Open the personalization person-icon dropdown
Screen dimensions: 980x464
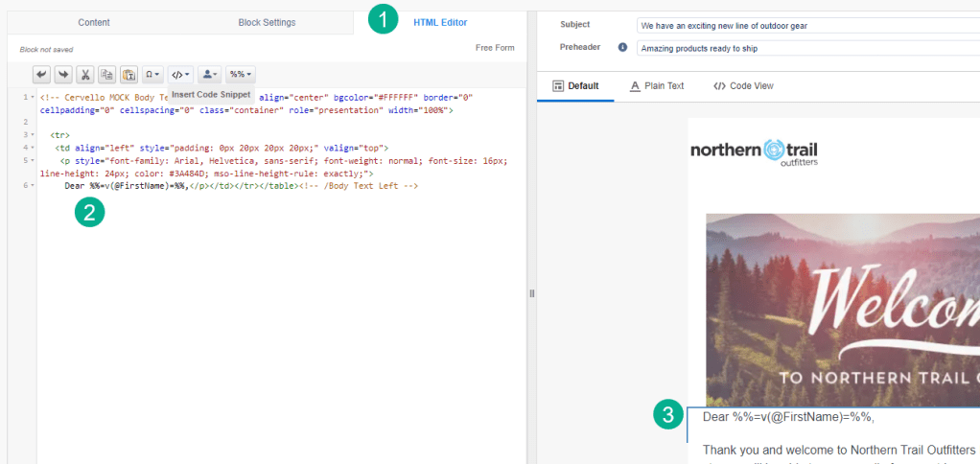[209, 74]
